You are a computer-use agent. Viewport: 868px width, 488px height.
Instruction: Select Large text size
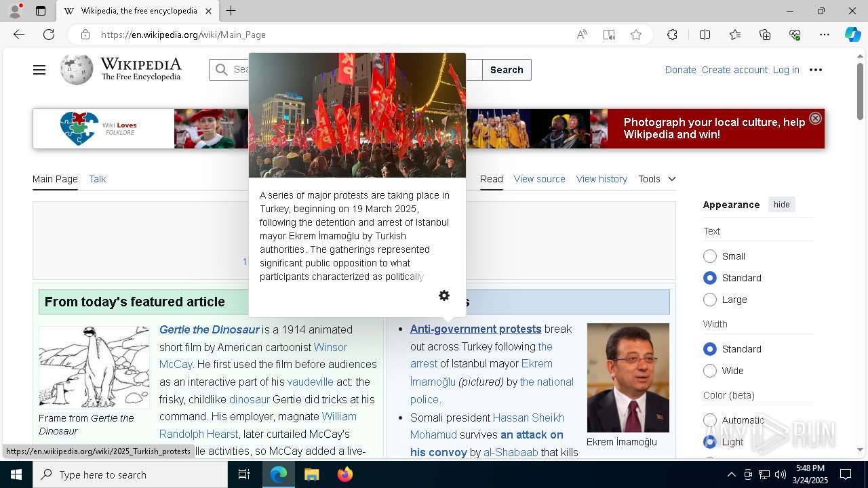(710, 300)
